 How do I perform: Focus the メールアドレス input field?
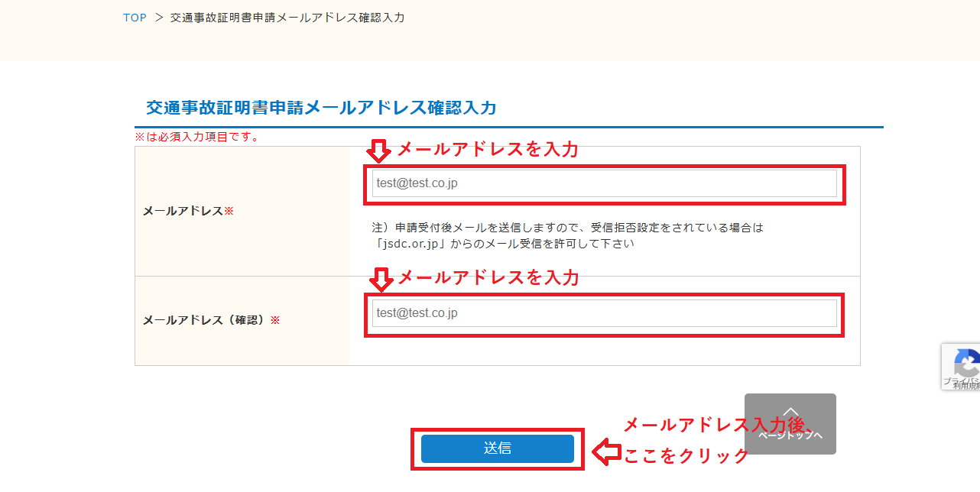point(604,183)
